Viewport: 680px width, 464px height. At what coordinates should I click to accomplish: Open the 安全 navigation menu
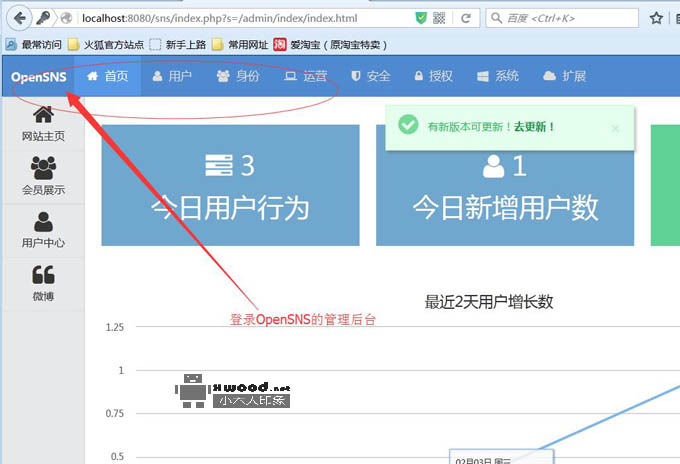tap(371, 76)
